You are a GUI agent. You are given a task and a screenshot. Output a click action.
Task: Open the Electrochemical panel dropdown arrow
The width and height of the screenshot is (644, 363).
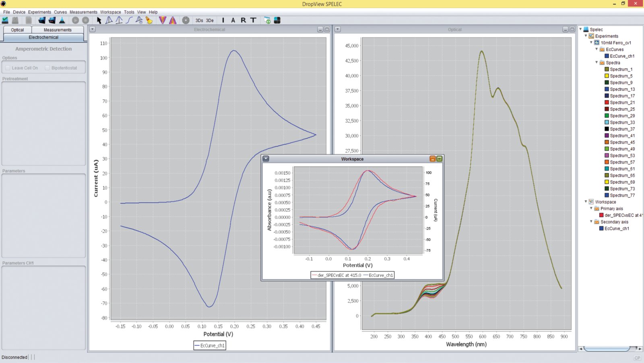tap(93, 29)
